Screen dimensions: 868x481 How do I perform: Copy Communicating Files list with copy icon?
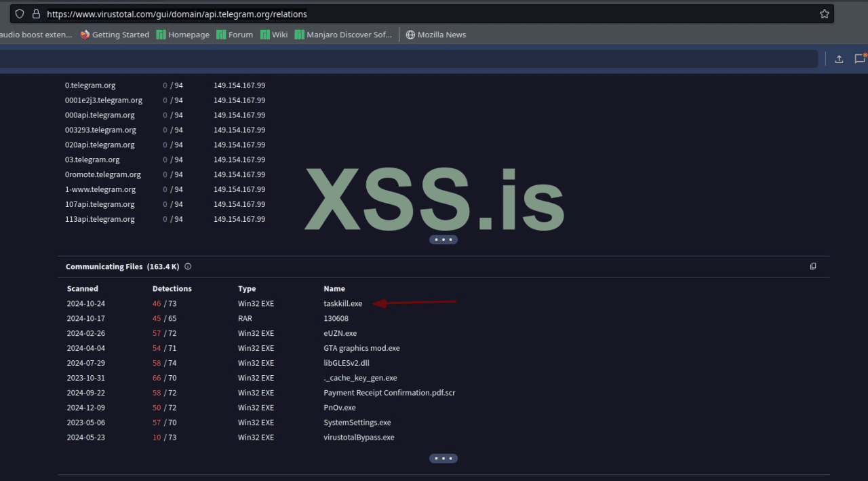813,267
